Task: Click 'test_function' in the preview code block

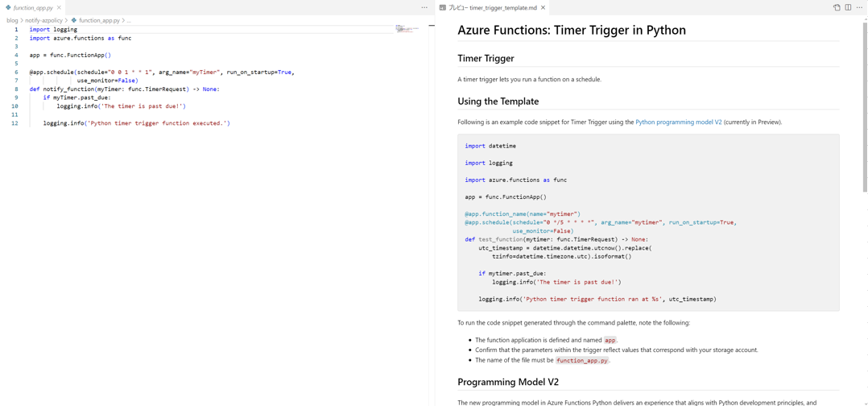Action: point(500,239)
